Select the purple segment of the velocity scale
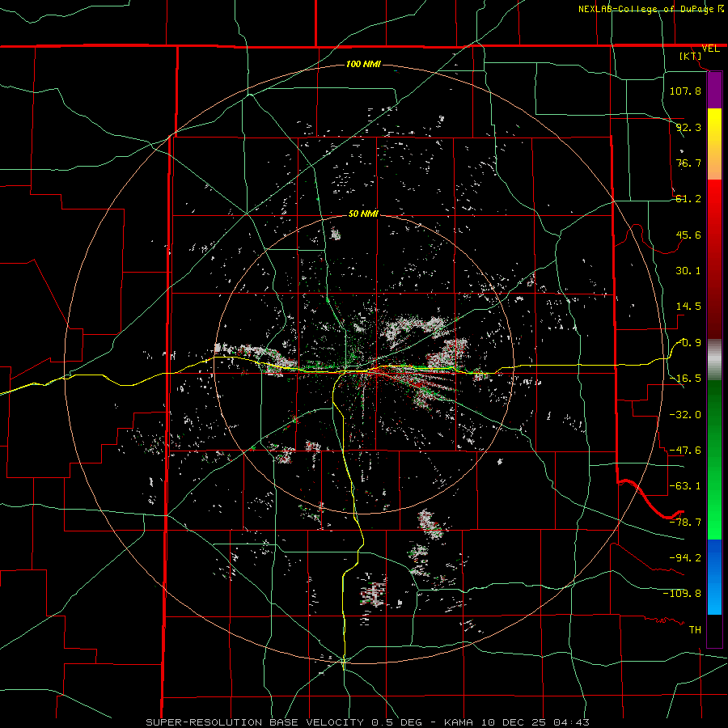 pyautogui.click(x=714, y=91)
